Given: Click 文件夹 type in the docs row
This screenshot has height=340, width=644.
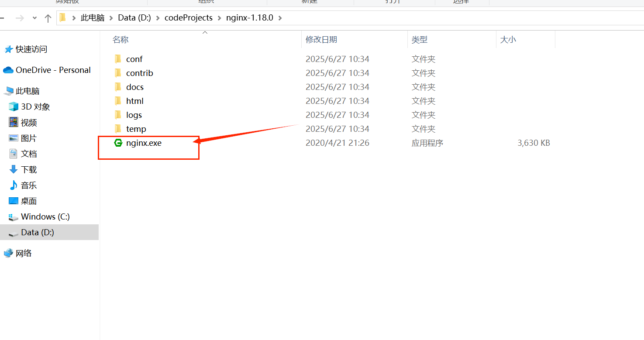Looking at the screenshot, I should [424, 87].
